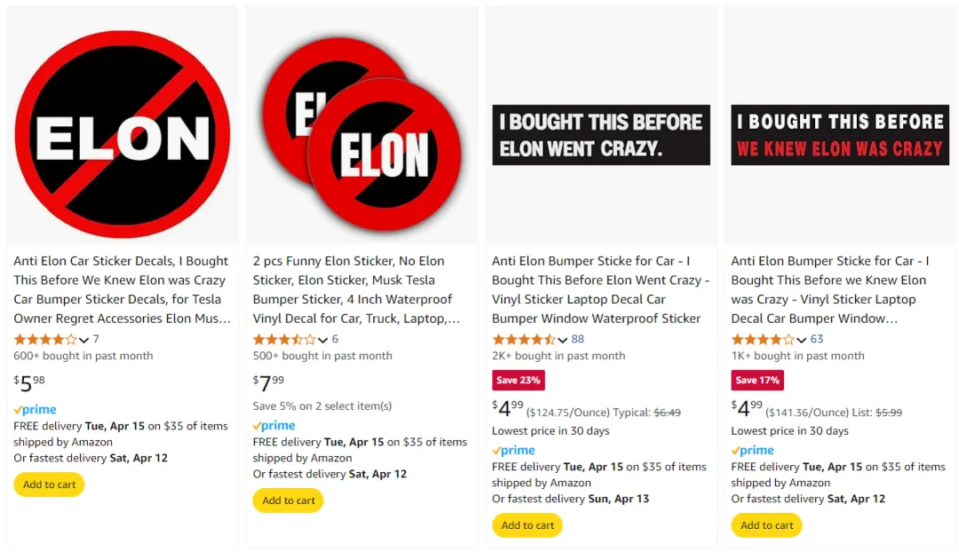
Task: Expand rating chevron for the 7-review sticker
Action: point(84,340)
